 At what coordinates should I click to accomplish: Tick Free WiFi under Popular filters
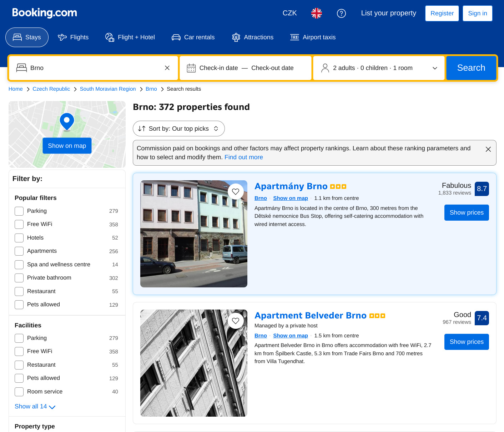(x=19, y=224)
